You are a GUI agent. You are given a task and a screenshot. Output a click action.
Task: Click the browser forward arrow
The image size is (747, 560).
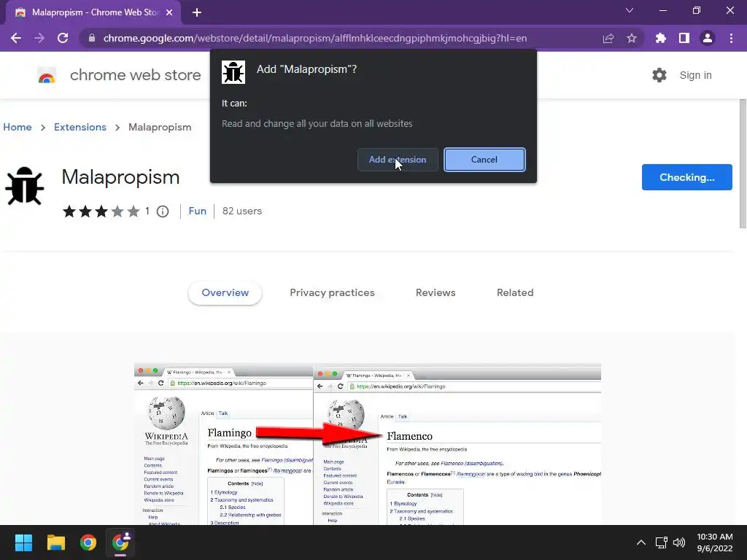pos(39,38)
